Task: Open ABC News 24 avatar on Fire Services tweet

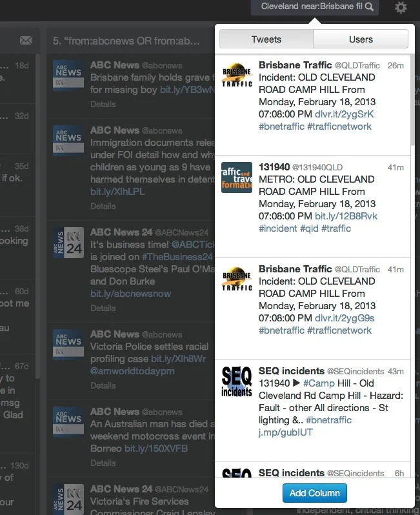Action: [68, 499]
